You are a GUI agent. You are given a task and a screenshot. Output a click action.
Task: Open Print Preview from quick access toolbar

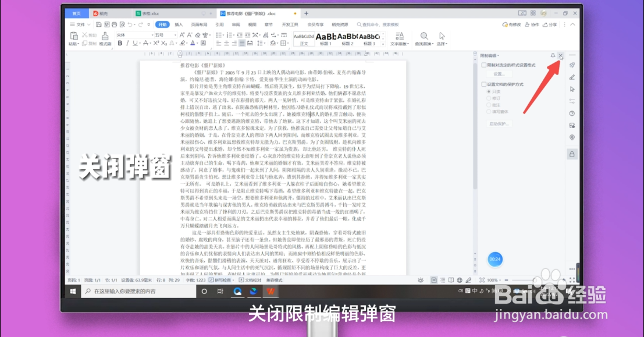tap(122, 24)
